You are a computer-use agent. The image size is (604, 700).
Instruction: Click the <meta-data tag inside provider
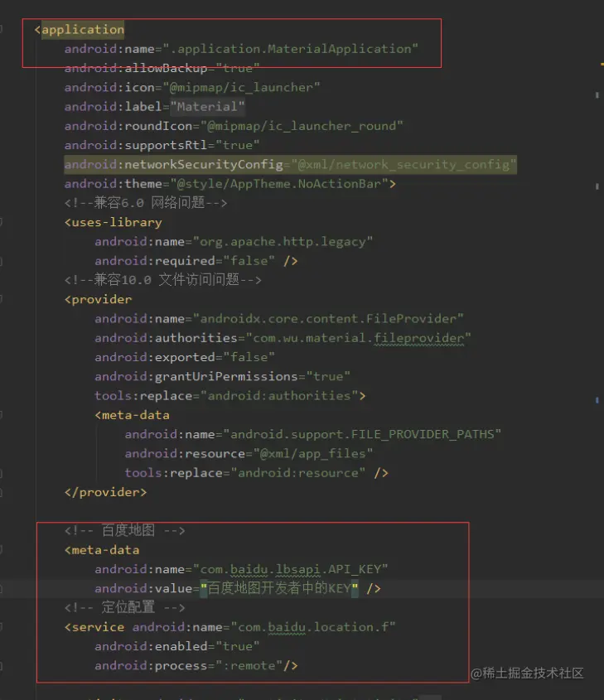(x=132, y=415)
